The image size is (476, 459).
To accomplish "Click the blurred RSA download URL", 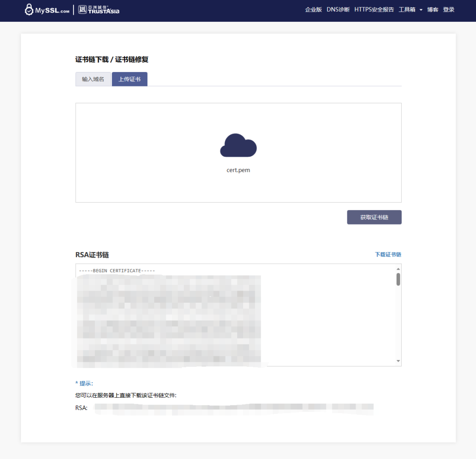I will coord(232,408).
